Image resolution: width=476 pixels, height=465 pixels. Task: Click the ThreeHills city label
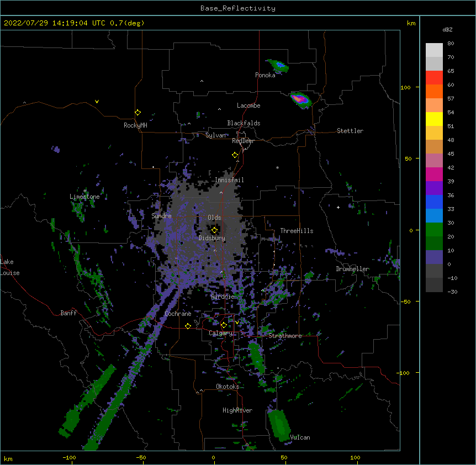click(x=297, y=231)
